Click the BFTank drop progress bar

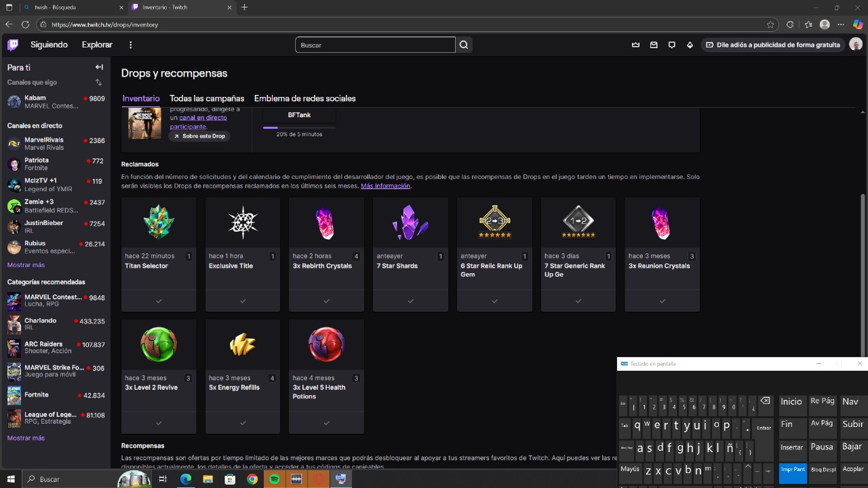point(299,127)
